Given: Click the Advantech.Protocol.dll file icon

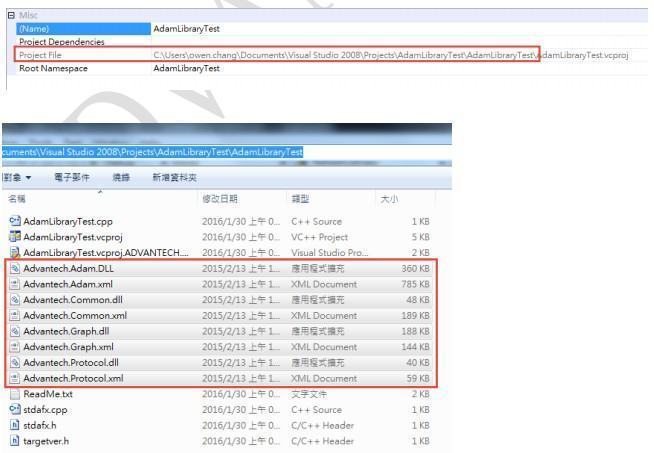Looking at the screenshot, I should tap(15, 362).
